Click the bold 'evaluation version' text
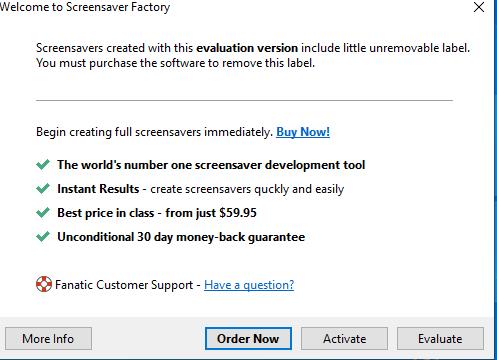This screenshot has height=360, width=497. coord(247,48)
